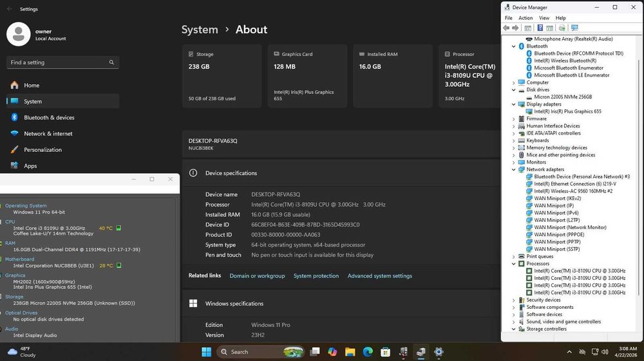Screen dimensions: 644x361
Task: Click the Device Manager vertical scrollbar
Action: point(639,176)
